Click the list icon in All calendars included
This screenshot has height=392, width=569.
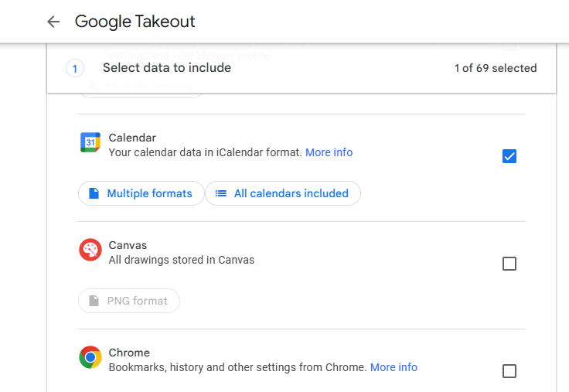point(221,193)
